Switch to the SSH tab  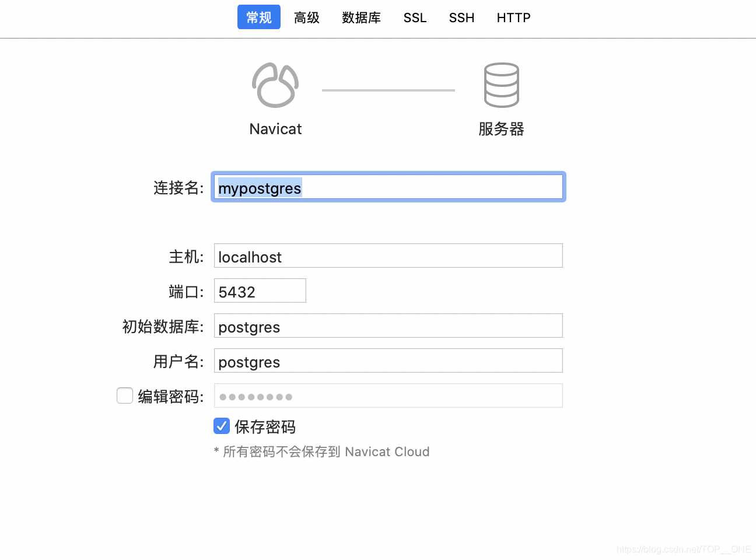coord(461,17)
